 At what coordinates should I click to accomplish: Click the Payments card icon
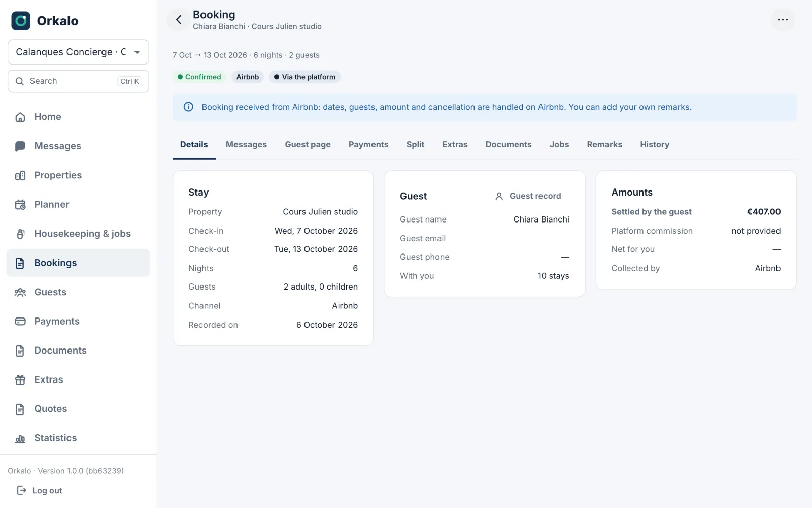20,322
